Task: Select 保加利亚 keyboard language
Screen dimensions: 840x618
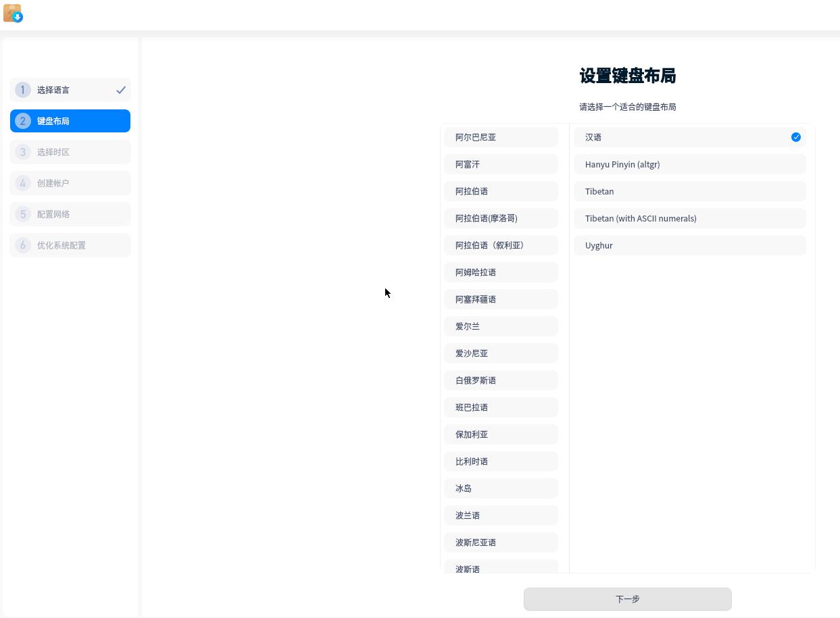Action: tap(501, 434)
